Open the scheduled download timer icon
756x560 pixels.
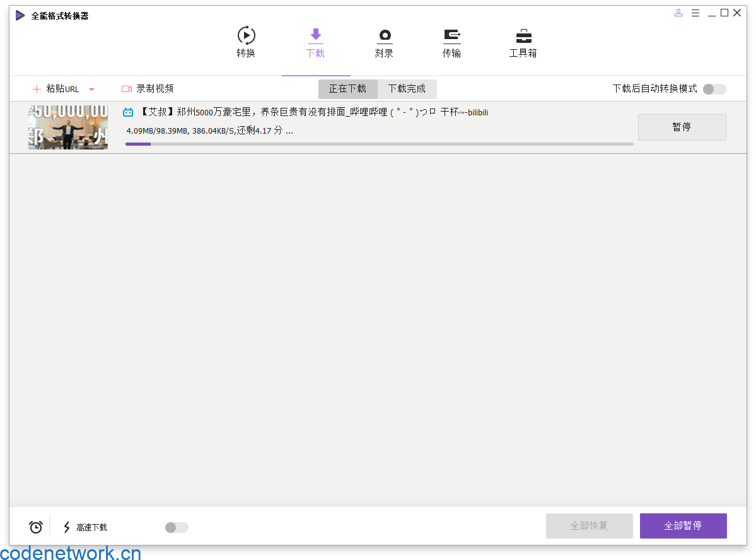pos(35,525)
